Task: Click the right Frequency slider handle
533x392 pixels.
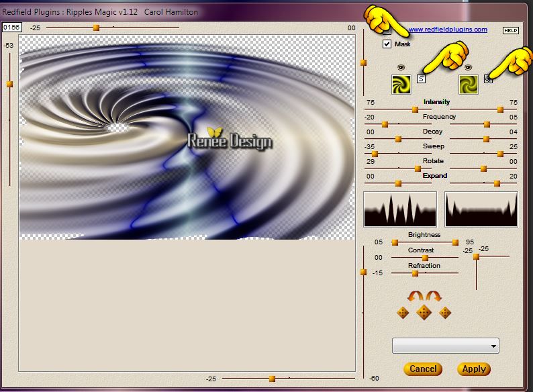Action: [487, 124]
